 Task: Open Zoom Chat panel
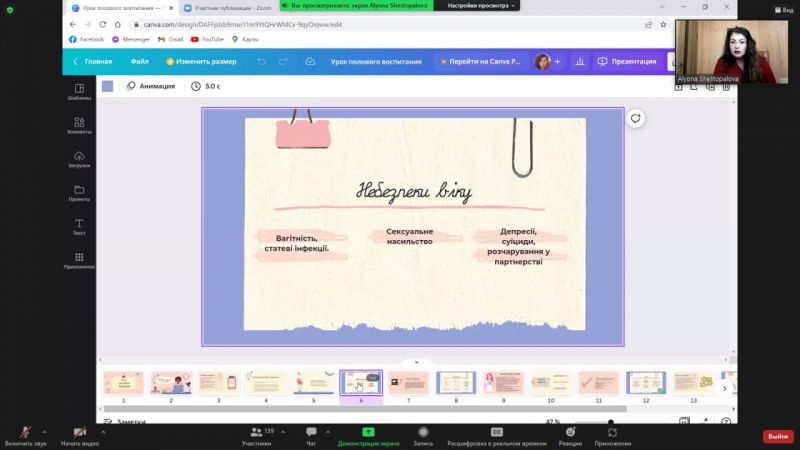(x=311, y=437)
